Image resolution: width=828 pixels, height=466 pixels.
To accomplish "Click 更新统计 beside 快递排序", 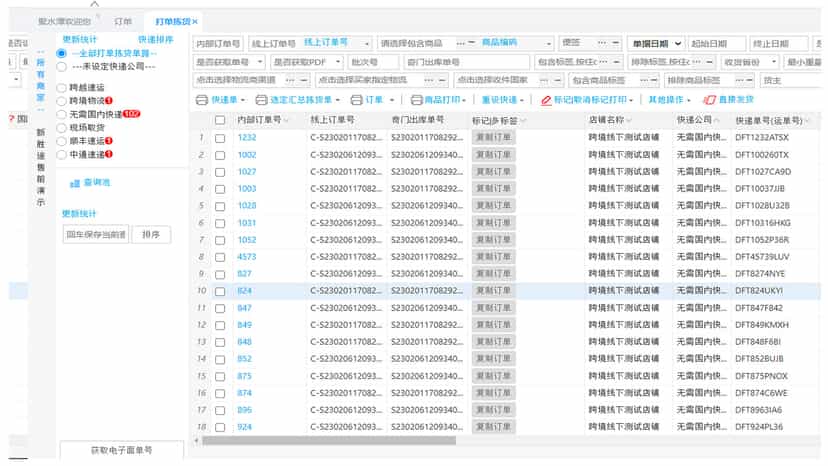I will (x=80, y=40).
